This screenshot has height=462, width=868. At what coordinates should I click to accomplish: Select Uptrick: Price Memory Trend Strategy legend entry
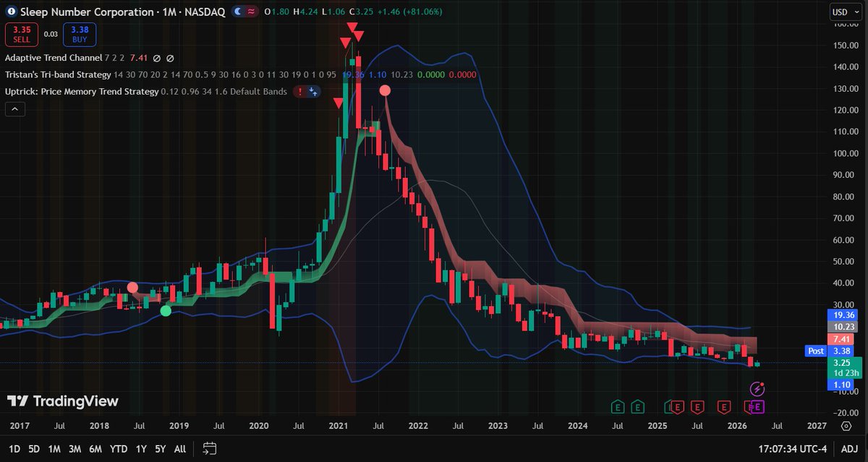(x=81, y=92)
